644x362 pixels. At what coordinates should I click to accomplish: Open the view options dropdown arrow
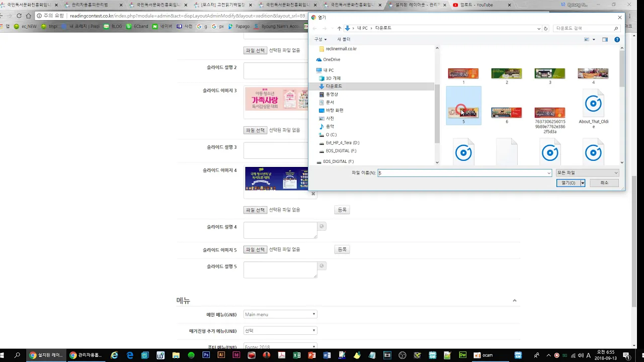click(x=594, y=39)
